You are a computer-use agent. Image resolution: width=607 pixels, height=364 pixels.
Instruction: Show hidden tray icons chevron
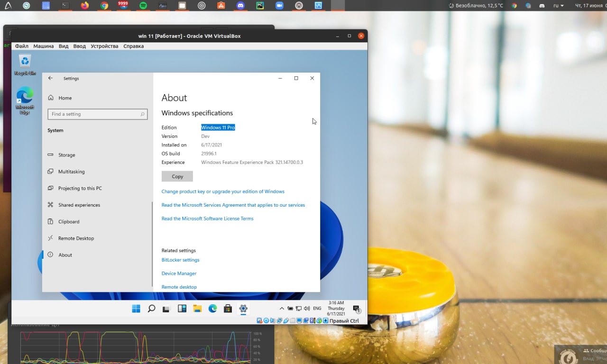282,309
